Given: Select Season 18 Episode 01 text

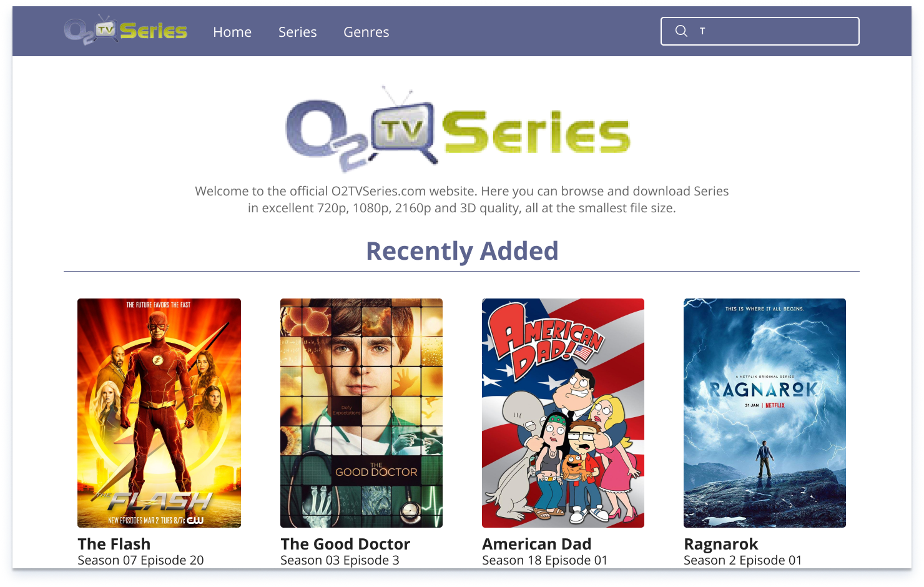Looking at the screenshot, I should (x=544, y=560).
